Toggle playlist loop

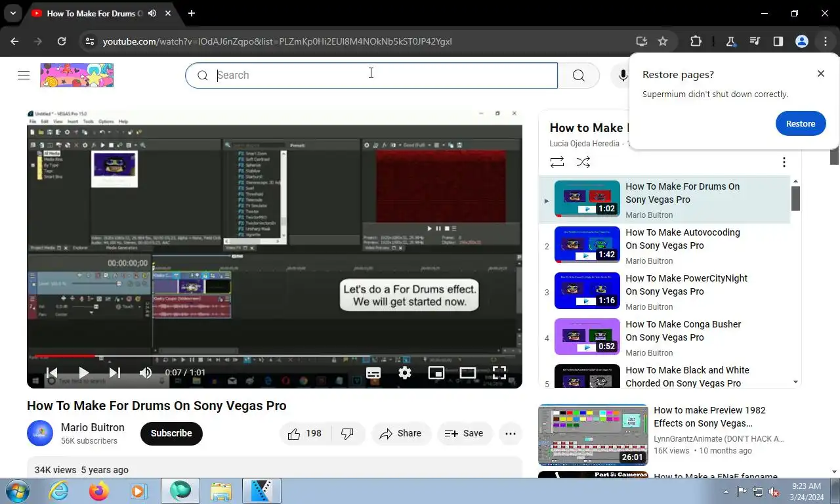[557, 161]
